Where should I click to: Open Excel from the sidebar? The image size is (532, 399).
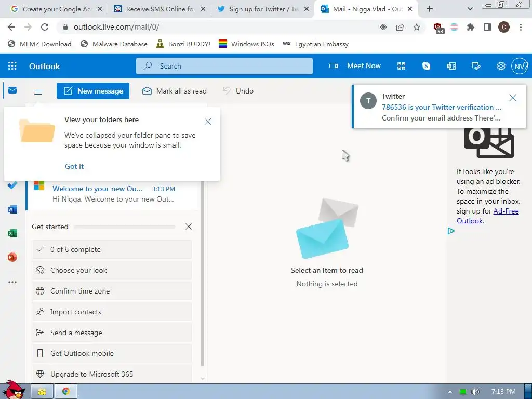point(12,233)
